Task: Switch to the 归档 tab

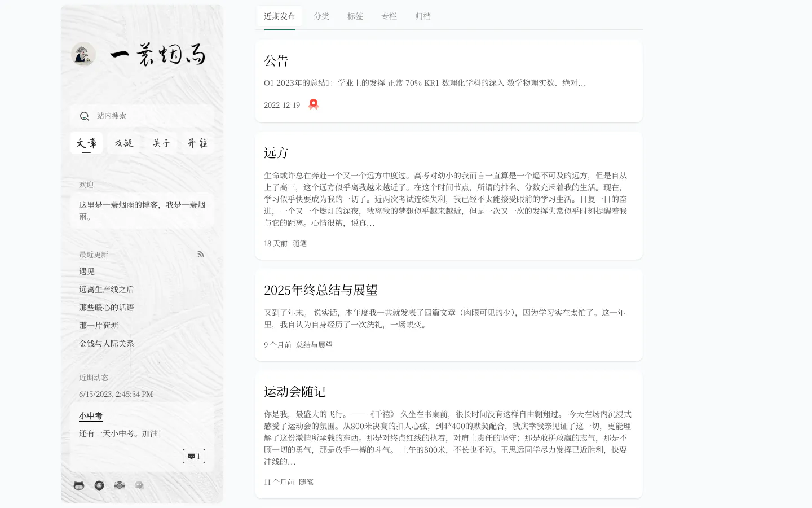Action: [x=423, y=16]
